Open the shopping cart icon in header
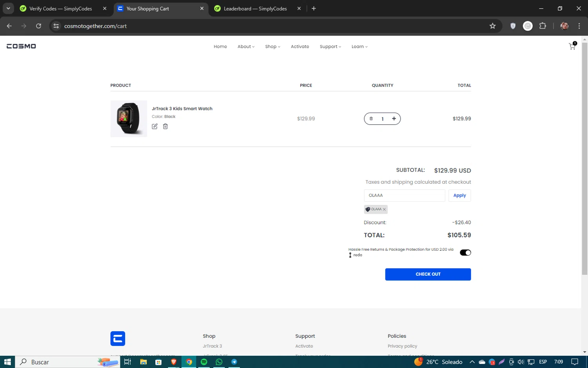588x368 pixels. pyautogui.click(x=572, y=46)
